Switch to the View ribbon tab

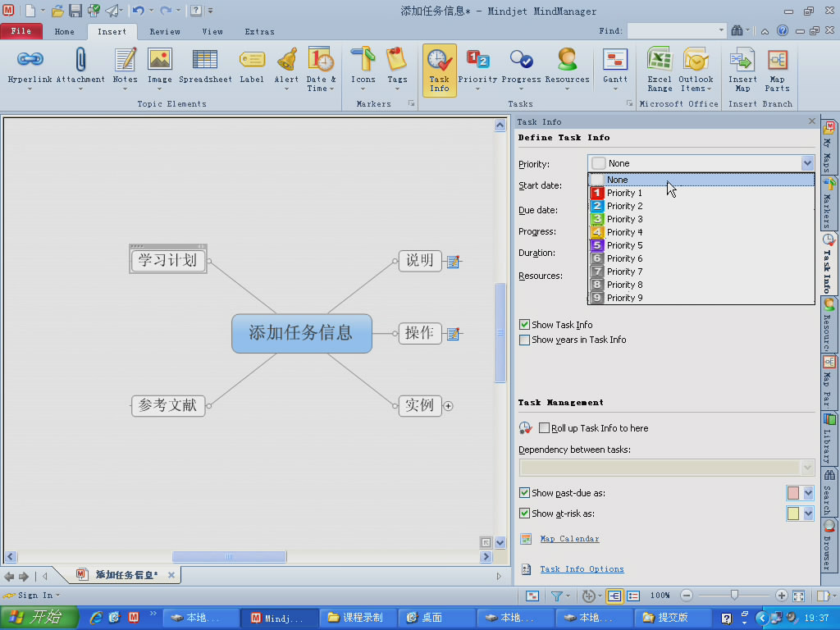[x=212, y=32]
